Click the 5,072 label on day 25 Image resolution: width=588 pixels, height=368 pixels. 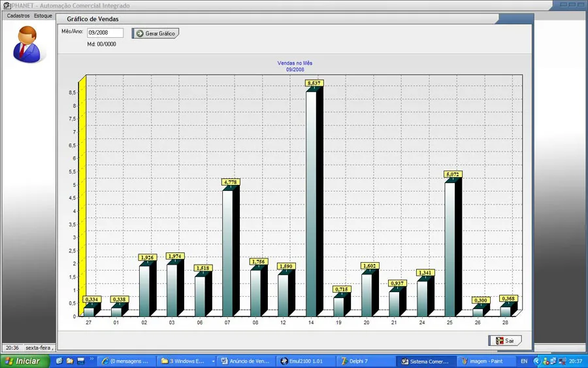(453, 174)
